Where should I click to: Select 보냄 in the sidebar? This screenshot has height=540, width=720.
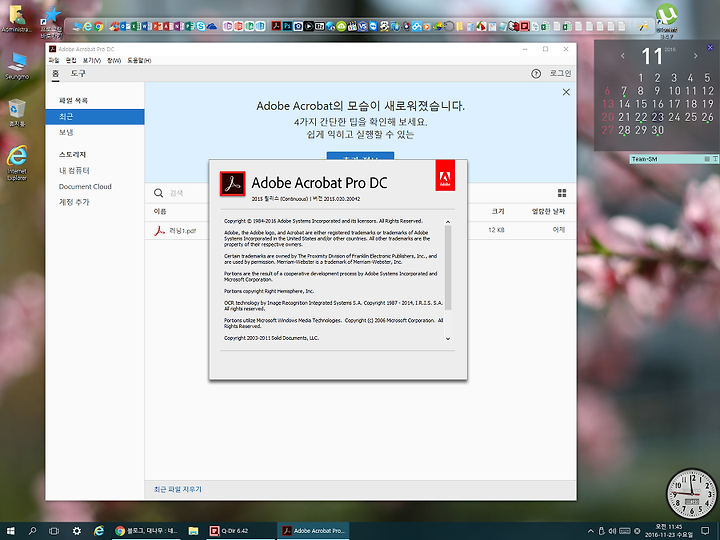(x=66, y=132)
